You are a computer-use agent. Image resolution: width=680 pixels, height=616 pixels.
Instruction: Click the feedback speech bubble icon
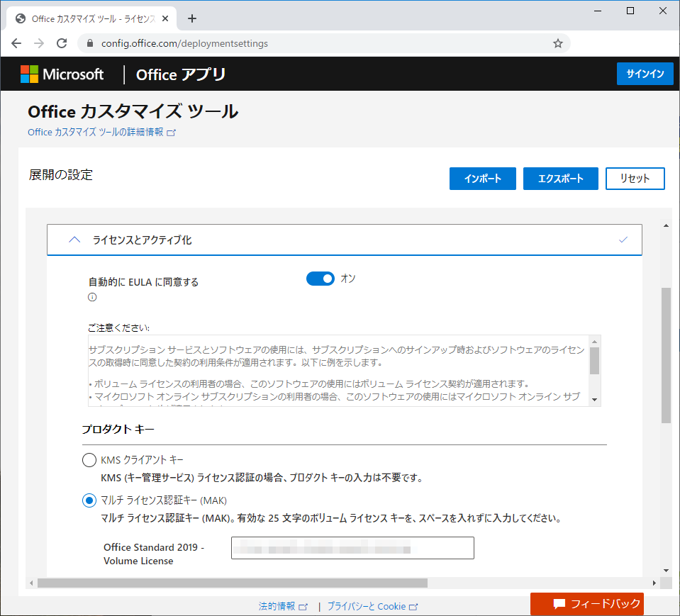[x=559, y=605]
